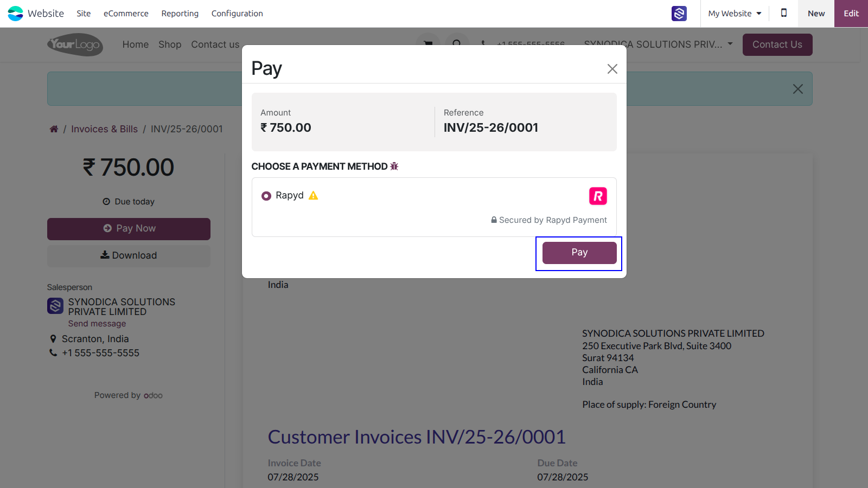
Task: Download the invoice
Action: [x=129, y=256]
